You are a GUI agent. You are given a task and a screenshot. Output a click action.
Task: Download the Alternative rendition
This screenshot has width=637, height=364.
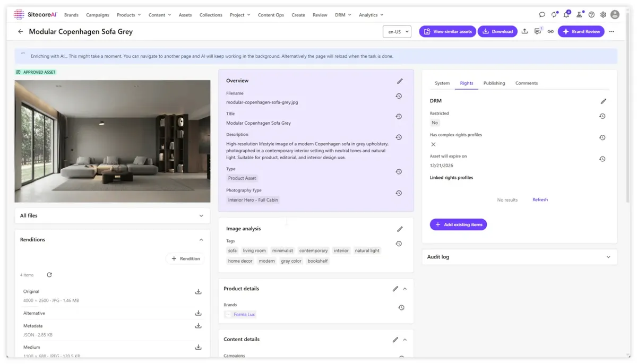coord(198,313)
